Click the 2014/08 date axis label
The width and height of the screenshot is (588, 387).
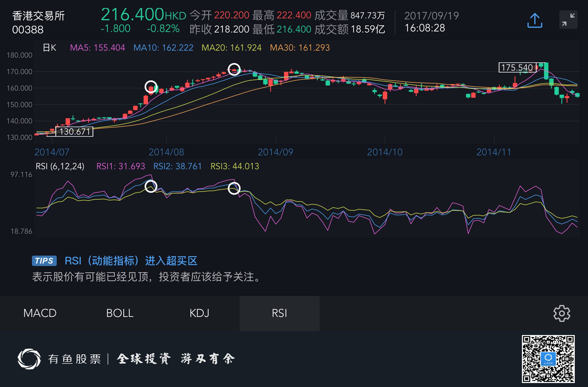pos(166,152)
